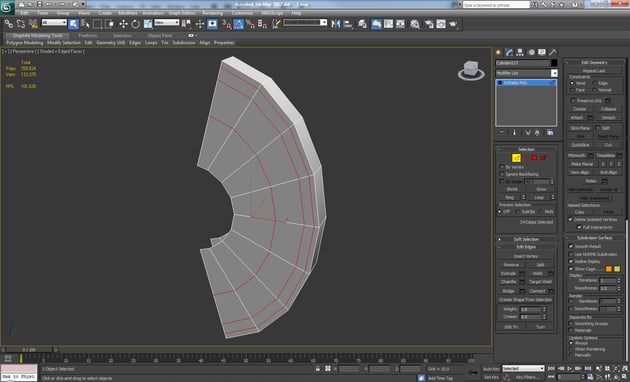Image resolution: width=630 pixels, height=382 pixels.
Task: Select the Link tool in main toolbar
Action: tap(8, 24)
